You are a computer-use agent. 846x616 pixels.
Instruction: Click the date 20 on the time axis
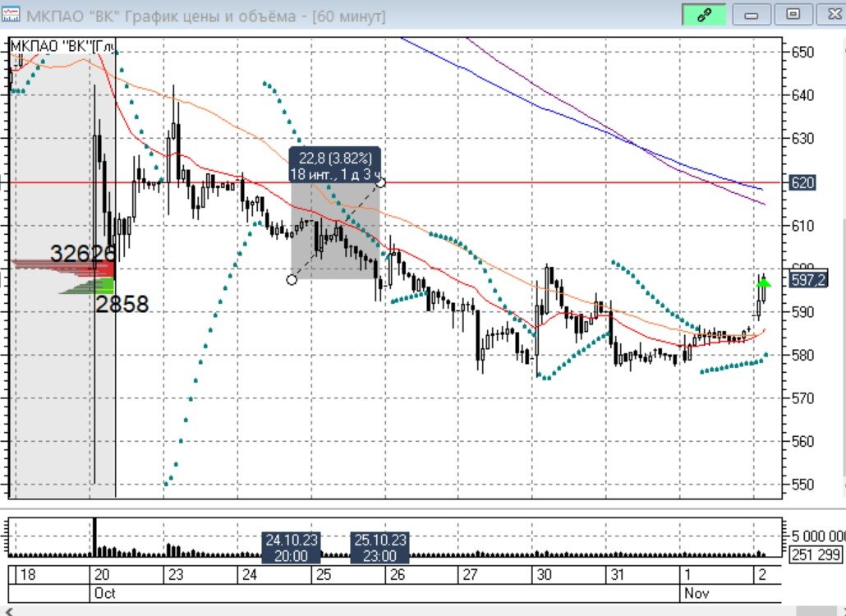(x=101, y=575)
